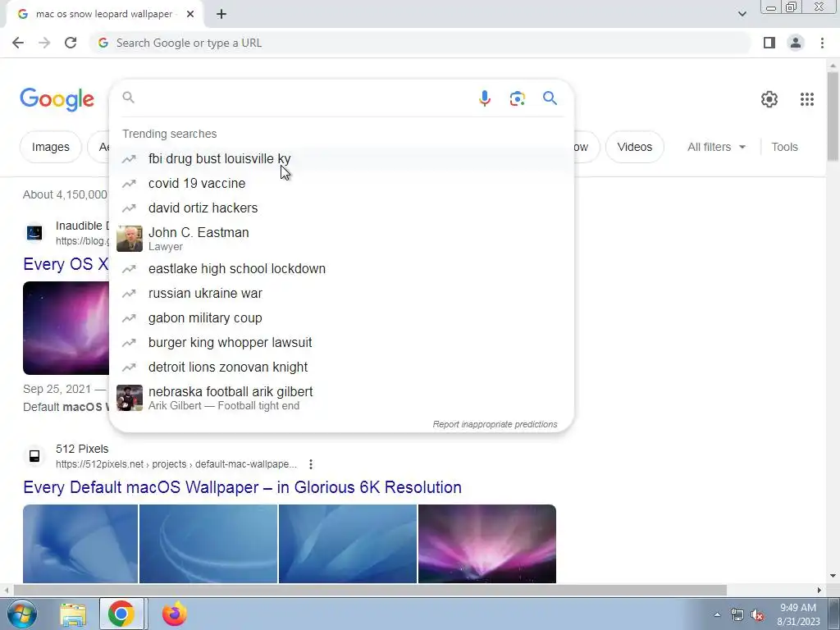Screen dimensions: 840x630
Task: Click the John C. Eastman photo thumbnail
Action: pyautogui.click(x=130, y=239)
